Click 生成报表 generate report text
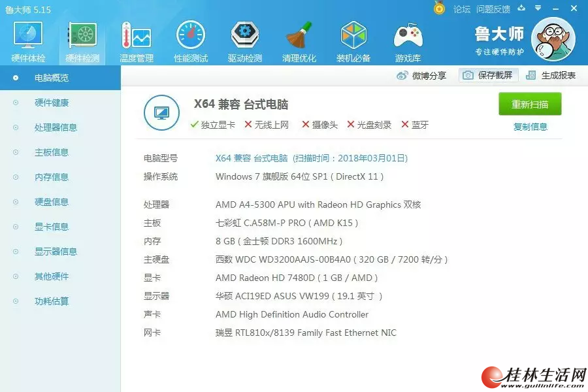Viewport: 588px width, 392px height. (559, 75)
